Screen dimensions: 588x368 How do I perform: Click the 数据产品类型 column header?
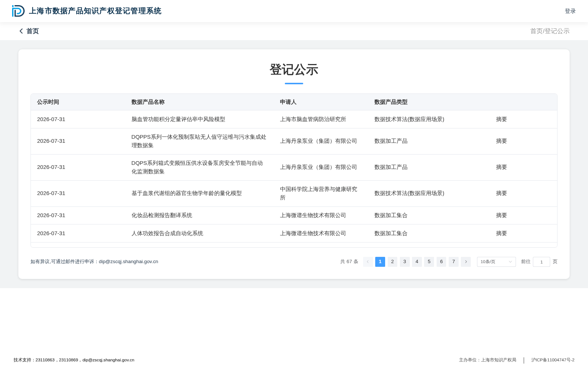391,102
